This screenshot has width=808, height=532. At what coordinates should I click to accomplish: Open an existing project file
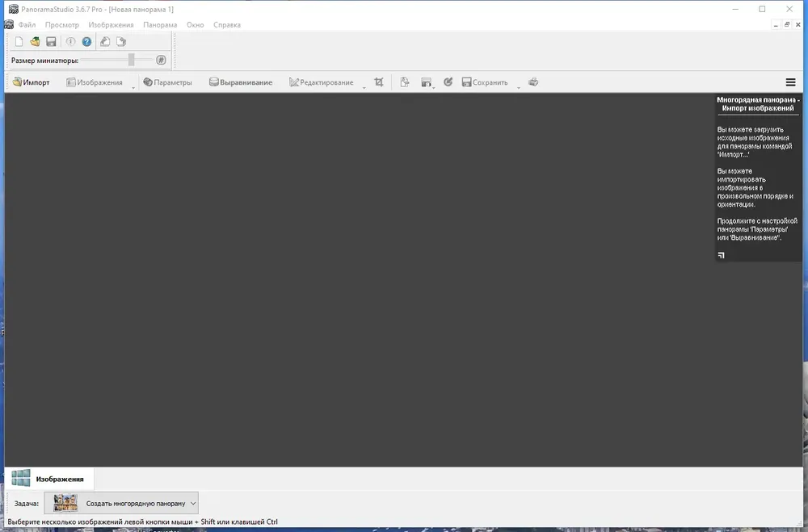[35, 42]
